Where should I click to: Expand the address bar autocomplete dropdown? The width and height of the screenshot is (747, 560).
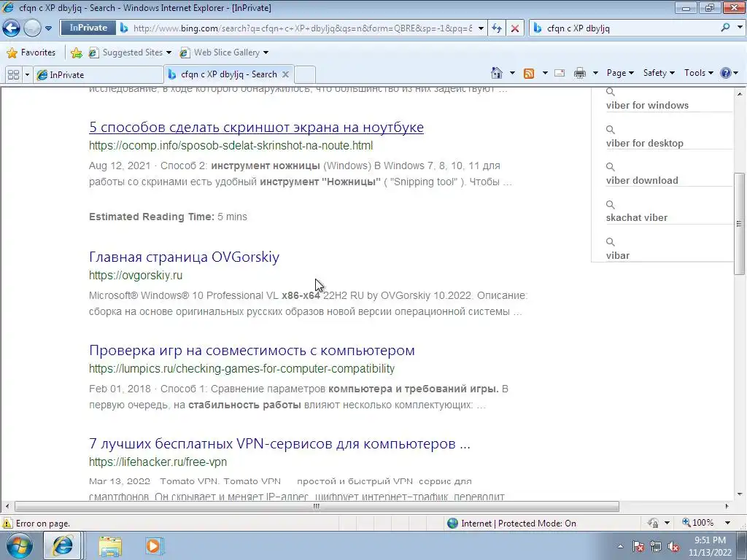pyautogui.click(x=481, y=28)
